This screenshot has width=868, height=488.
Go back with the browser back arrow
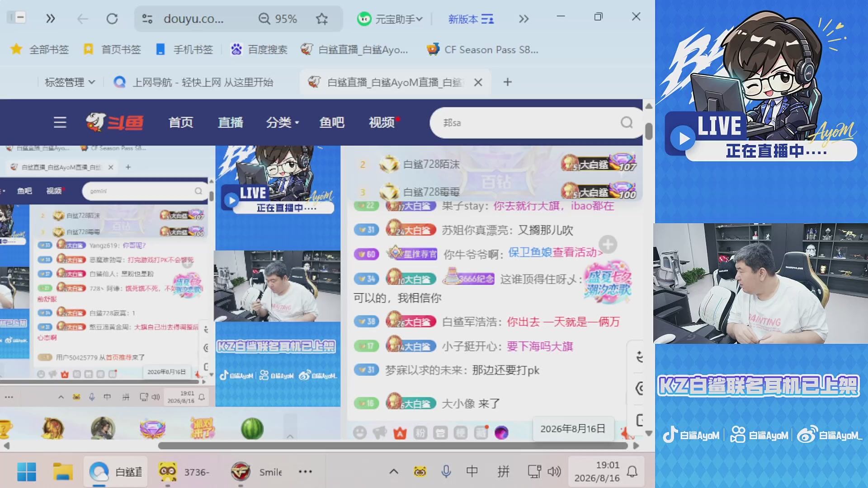tap(82, 19)
